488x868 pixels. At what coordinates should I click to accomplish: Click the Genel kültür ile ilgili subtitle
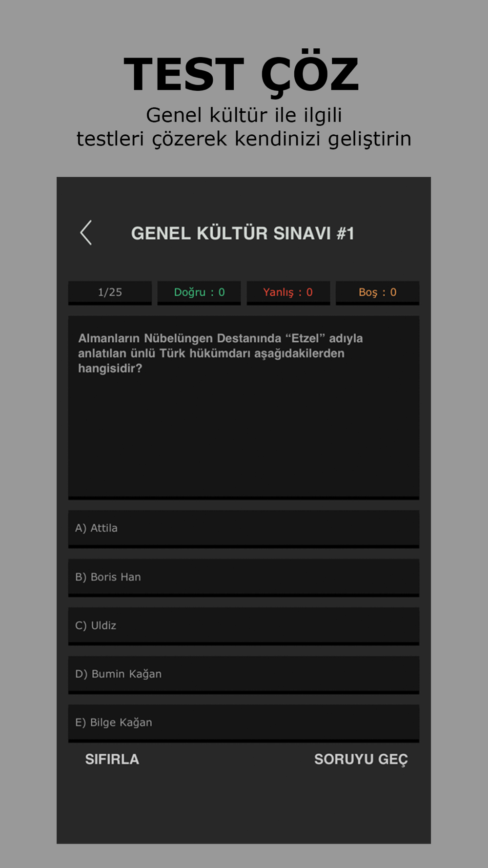pyautogui.click(x=244, y=115)
